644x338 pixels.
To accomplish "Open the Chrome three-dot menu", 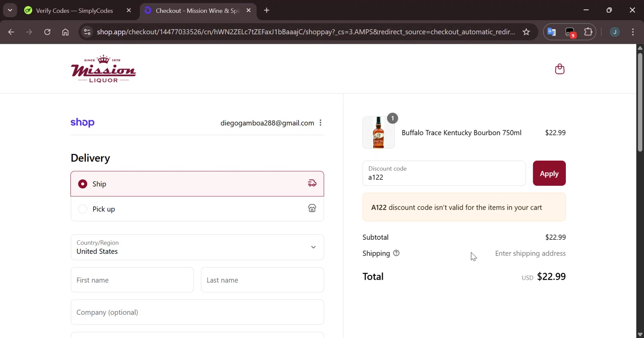I will (633, 32).
